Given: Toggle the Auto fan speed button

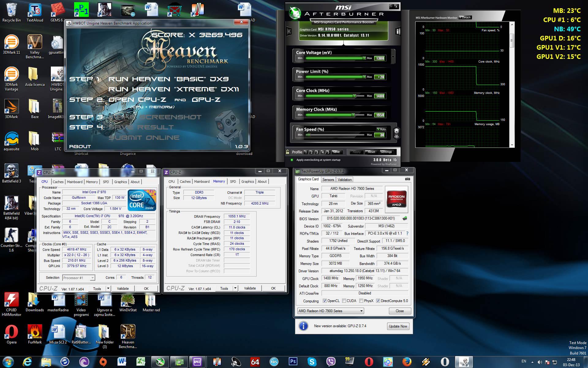Looking at the screenshot, I should pos(381,129).
